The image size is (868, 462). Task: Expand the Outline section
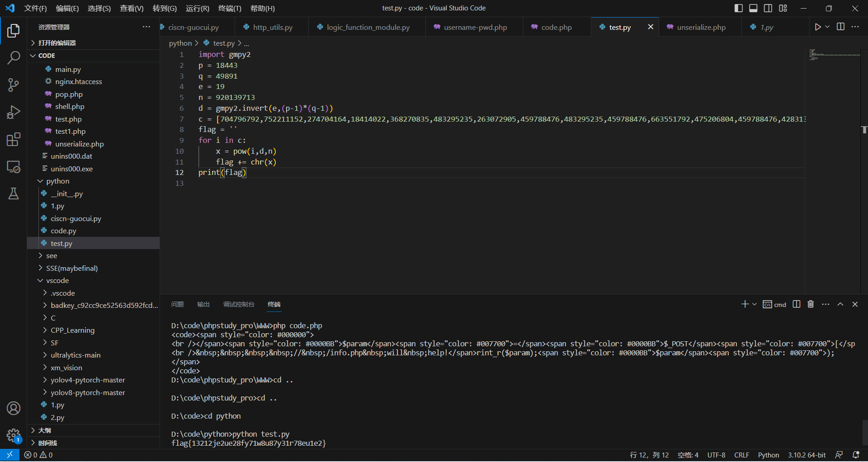coord(93,430)
